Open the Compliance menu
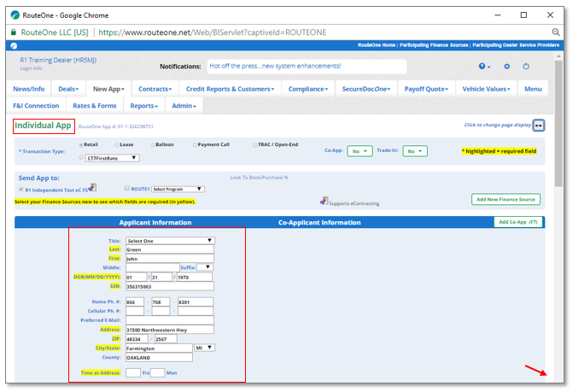The width and height of the screenshot is (573, 392). [308, 89]
